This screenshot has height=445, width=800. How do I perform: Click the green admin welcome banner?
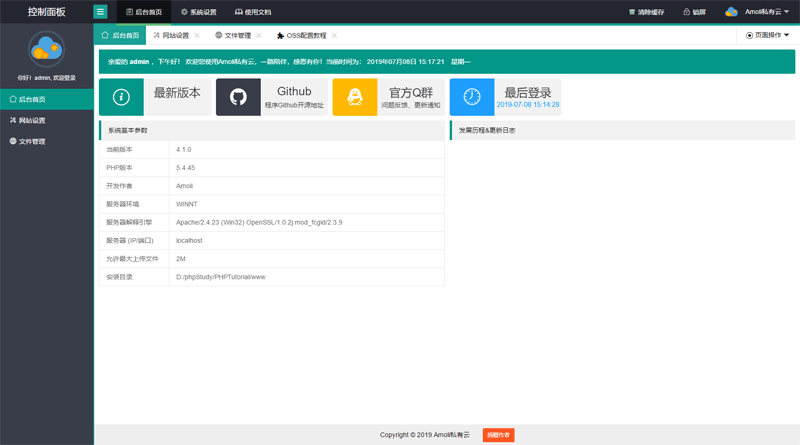[x=447, y=62]
